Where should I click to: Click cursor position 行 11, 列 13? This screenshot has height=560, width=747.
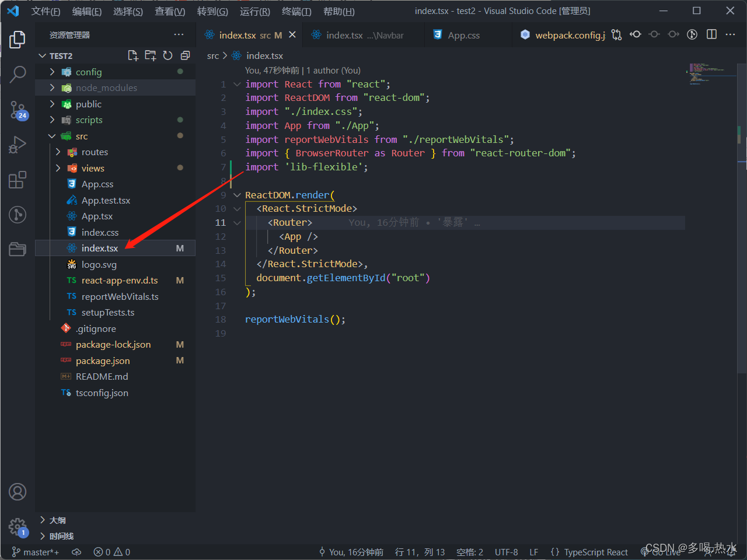pos(420,552)
